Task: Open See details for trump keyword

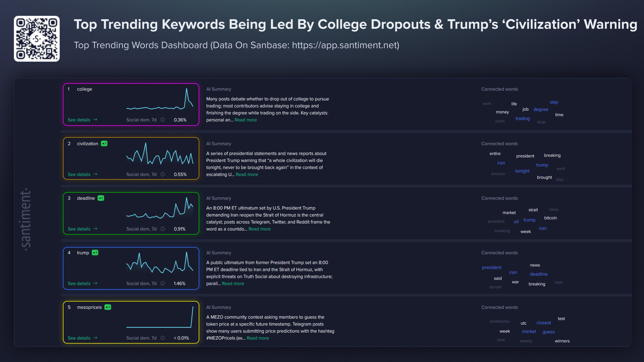Action: pos(82,283)
